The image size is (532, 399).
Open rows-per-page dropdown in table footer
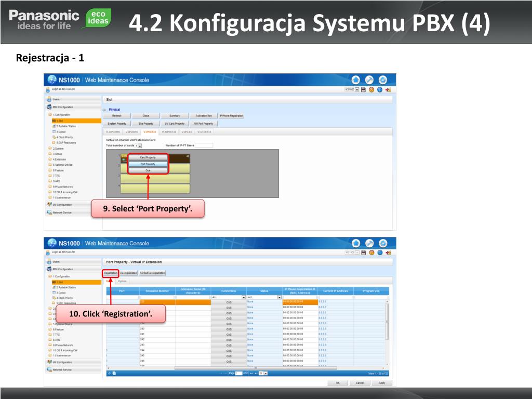[265, 373]
